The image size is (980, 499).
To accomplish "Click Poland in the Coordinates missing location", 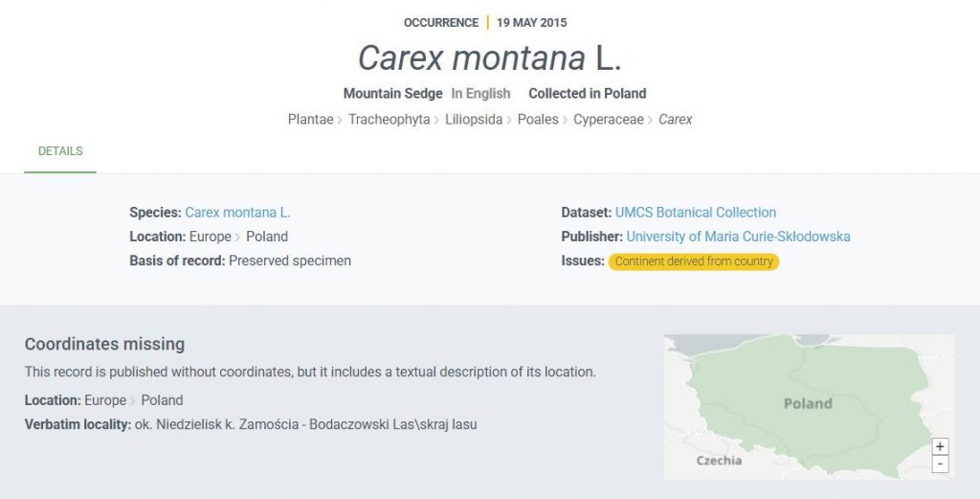I will click(x=162, y=400).
